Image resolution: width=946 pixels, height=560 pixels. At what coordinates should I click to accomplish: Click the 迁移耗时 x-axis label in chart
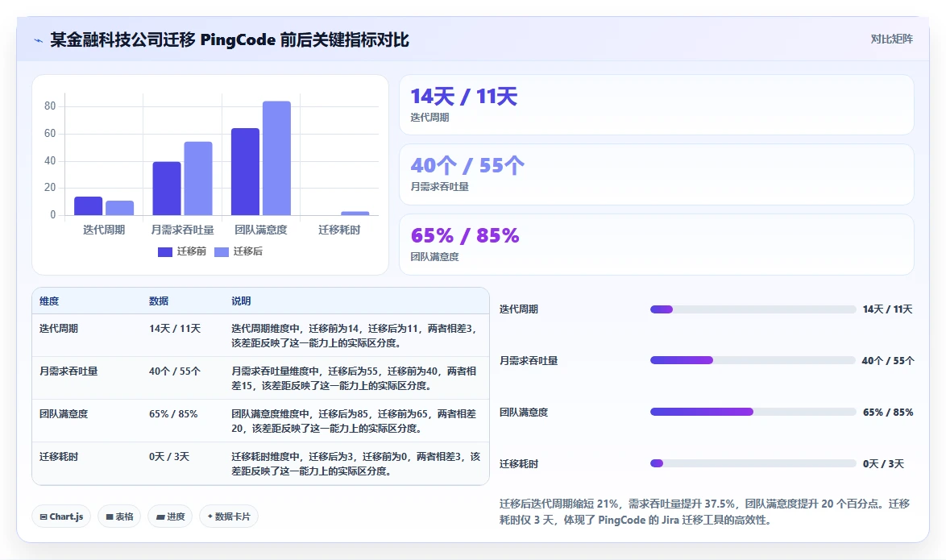[339, 230]
